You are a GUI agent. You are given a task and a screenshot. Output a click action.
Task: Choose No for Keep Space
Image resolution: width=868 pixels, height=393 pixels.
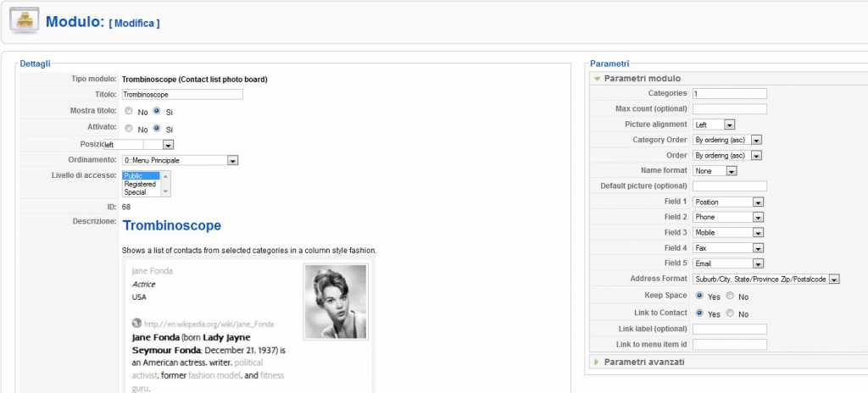(731, 296)
